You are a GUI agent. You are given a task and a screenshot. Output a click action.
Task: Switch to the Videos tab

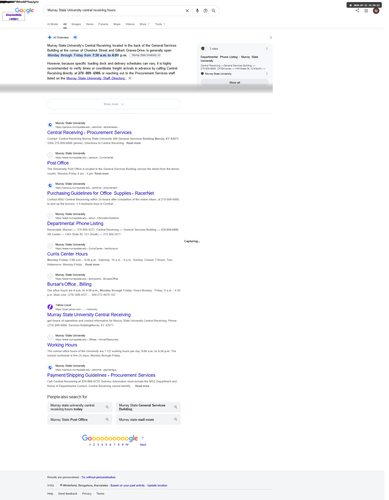(130, 24)
